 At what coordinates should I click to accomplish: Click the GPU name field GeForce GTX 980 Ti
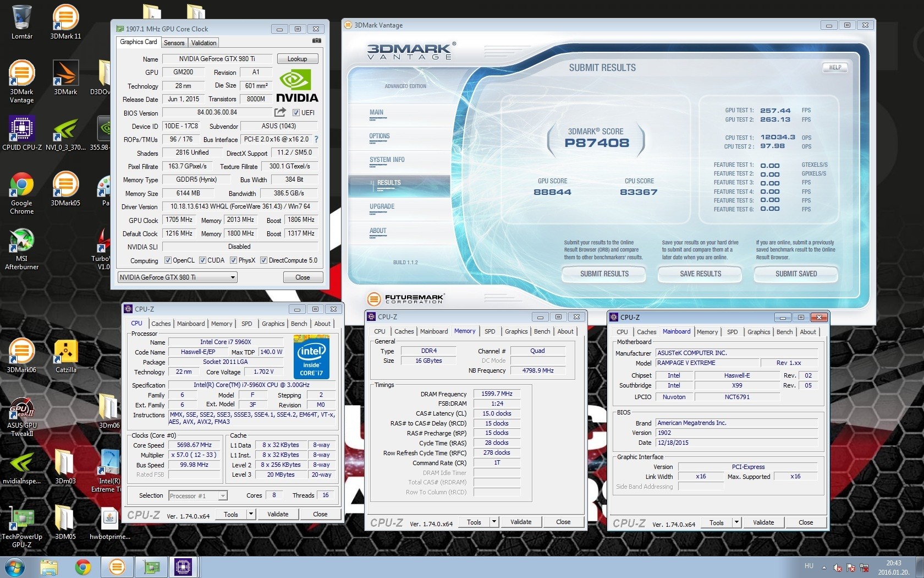pos(217,59)
